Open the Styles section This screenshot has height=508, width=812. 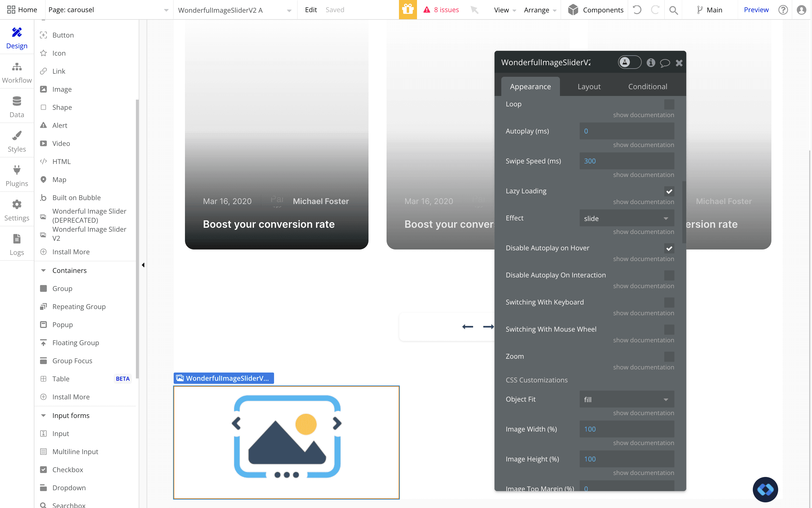point(17,141)
